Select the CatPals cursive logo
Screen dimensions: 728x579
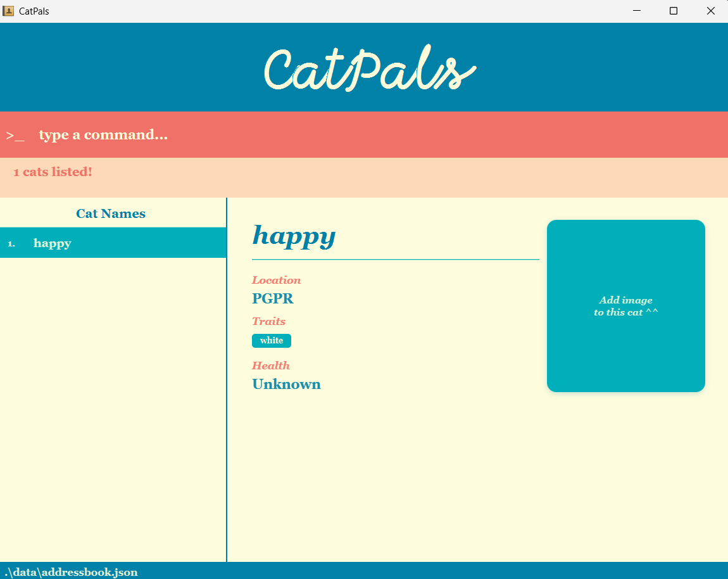[368, 67]
